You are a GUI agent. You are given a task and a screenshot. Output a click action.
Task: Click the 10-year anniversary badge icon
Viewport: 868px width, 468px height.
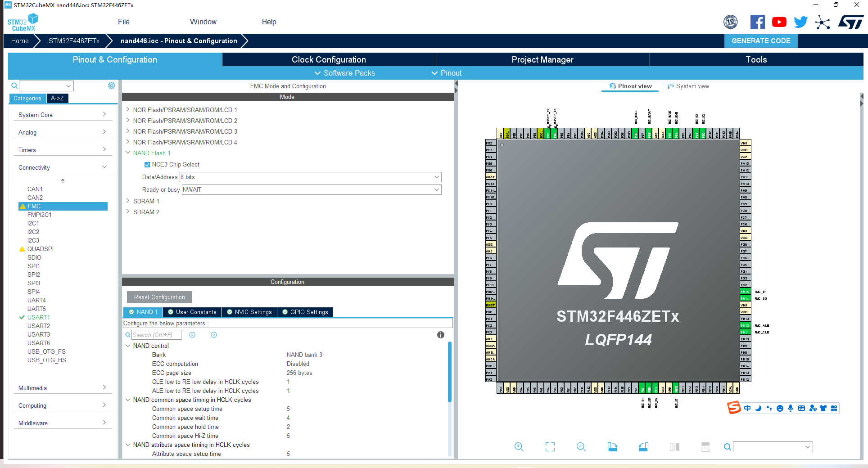[x=731, y=22]
